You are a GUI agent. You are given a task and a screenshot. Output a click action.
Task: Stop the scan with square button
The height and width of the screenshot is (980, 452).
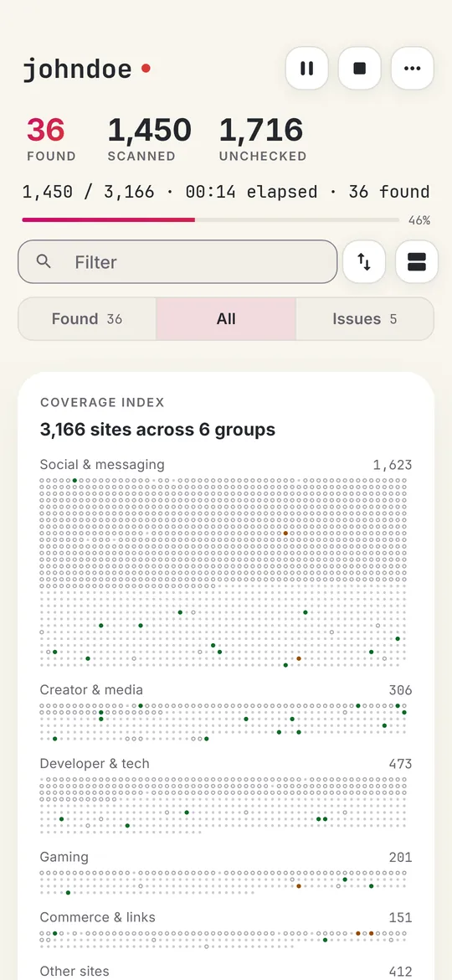(360, 68)
